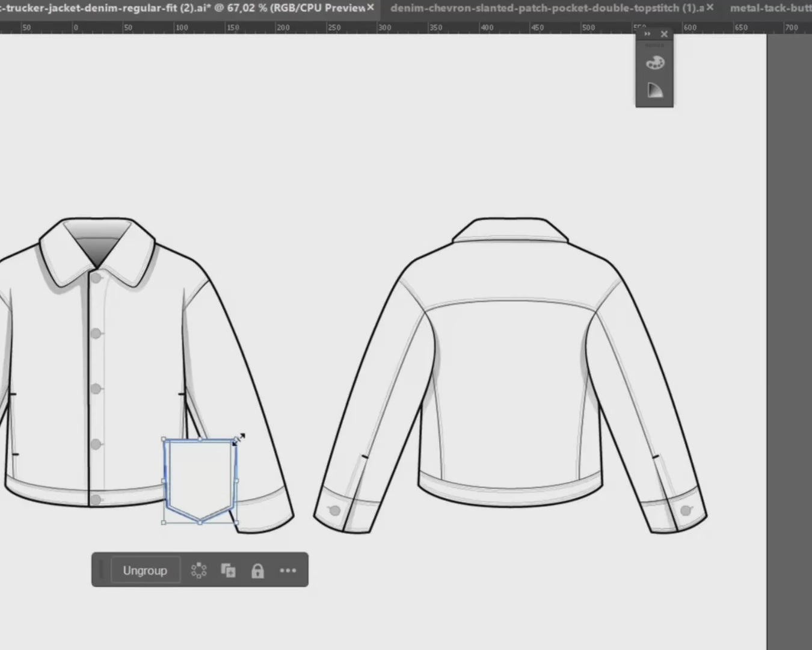812x650 pixels.
Task: Click the Ungroup button
Action: click(x=144, y=570)
